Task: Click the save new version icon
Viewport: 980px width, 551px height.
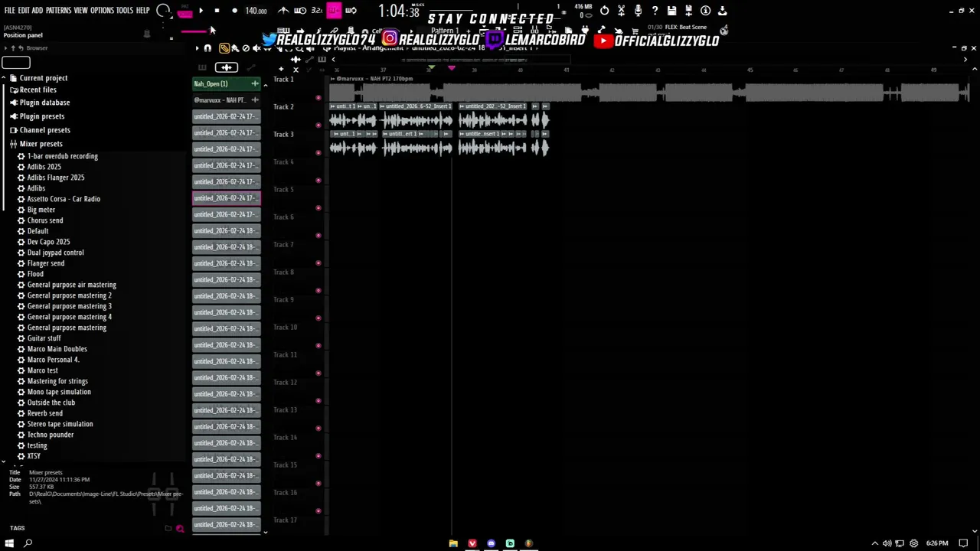Action: (688, 11)
